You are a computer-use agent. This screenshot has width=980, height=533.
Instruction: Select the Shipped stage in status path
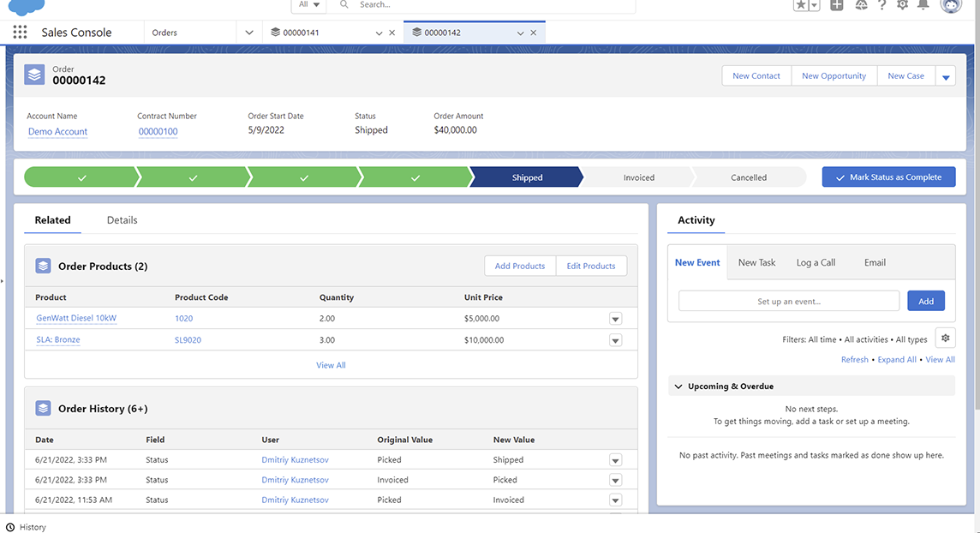[527, 177]
